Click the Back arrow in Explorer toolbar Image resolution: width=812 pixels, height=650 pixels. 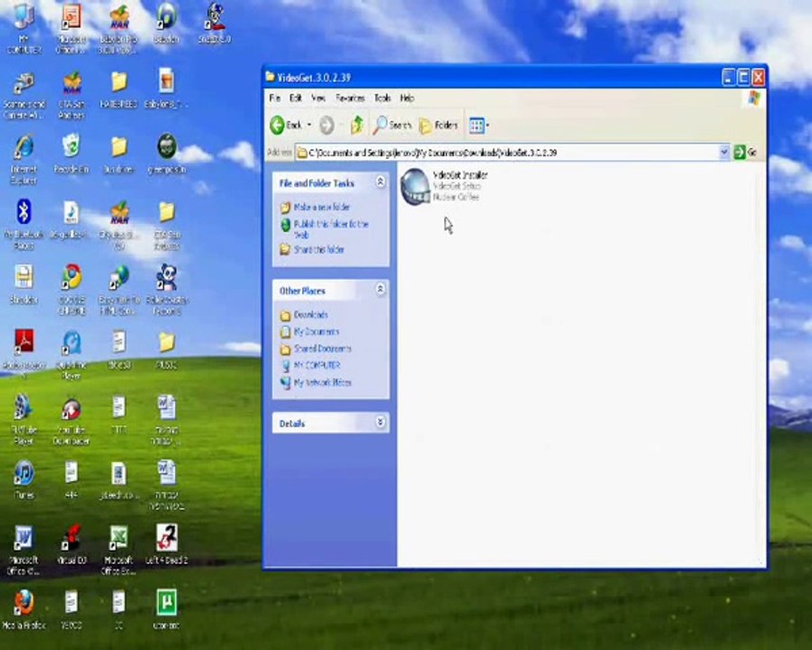(x=286, y=125)
